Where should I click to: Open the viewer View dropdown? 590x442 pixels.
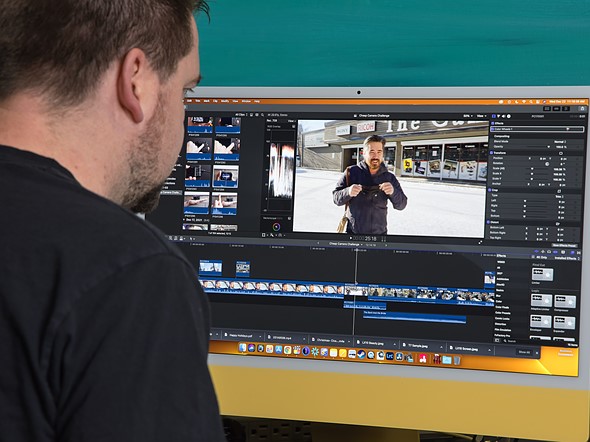tap(481, 116)
